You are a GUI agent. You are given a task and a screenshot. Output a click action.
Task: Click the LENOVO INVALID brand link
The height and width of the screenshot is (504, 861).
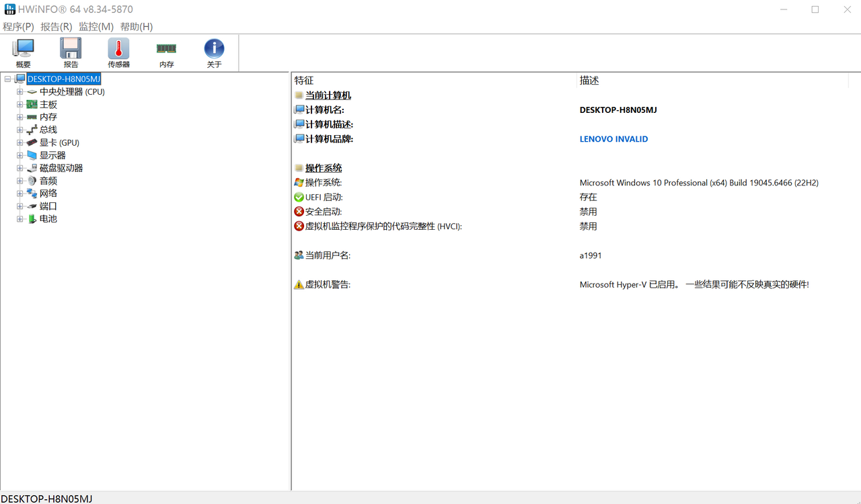pos(613,138)
